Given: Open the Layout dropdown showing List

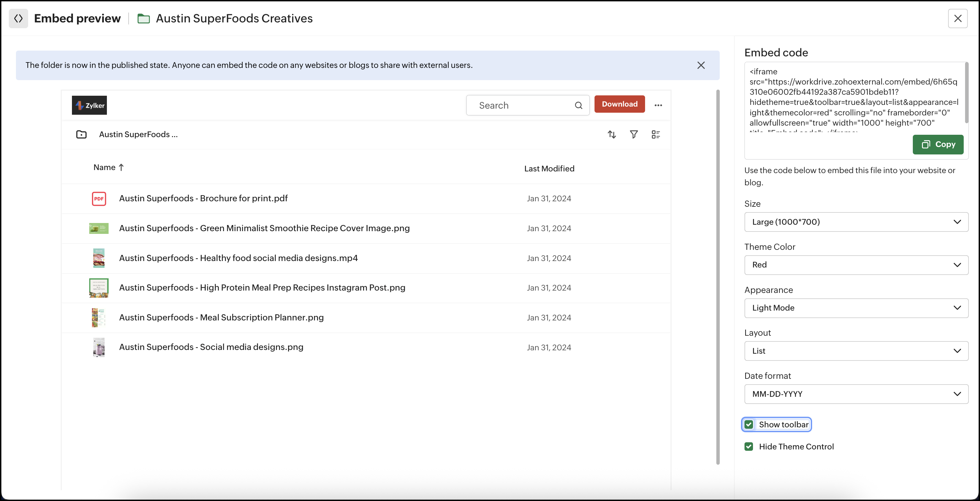Looking at the screenshot, I should (x=856, y=351).
